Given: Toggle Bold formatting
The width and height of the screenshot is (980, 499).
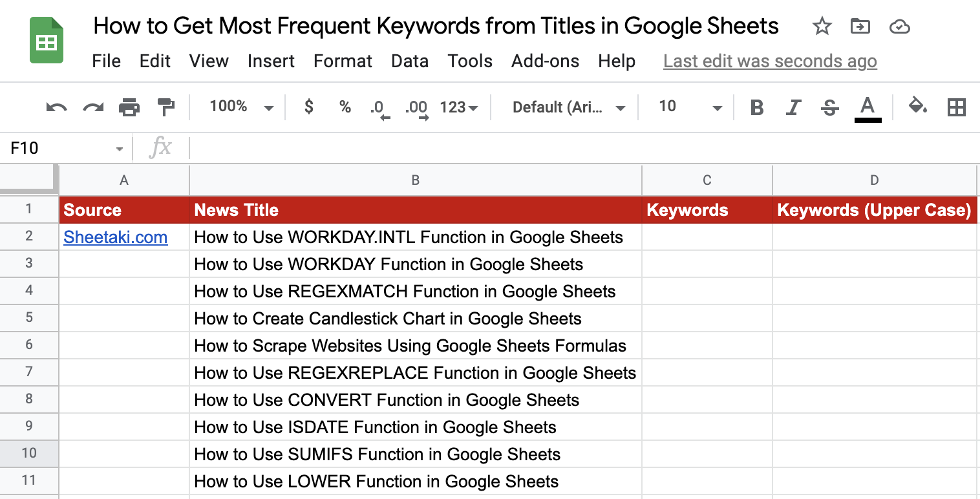Looking at the screenshot, I should [x=756, y=107].
